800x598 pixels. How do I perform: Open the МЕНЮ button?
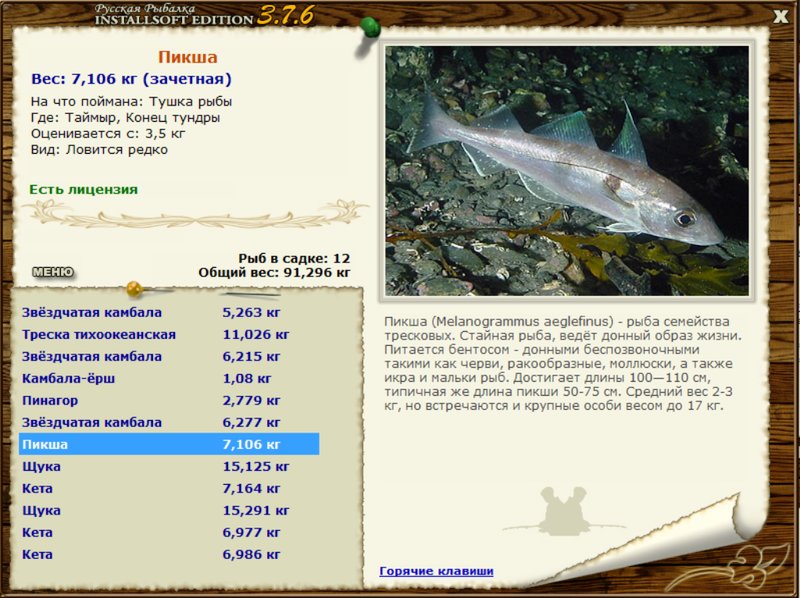click(52, 271)
